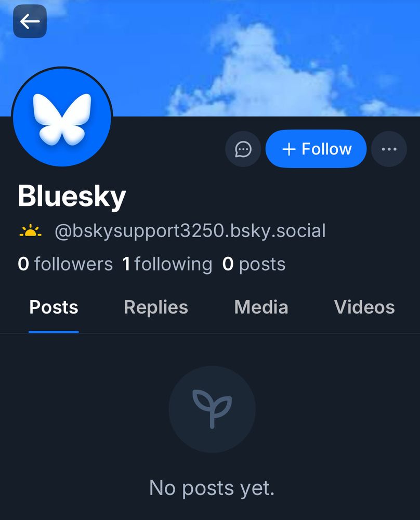Select the Posts tab
420x520 pixels.
pos(54,307)
